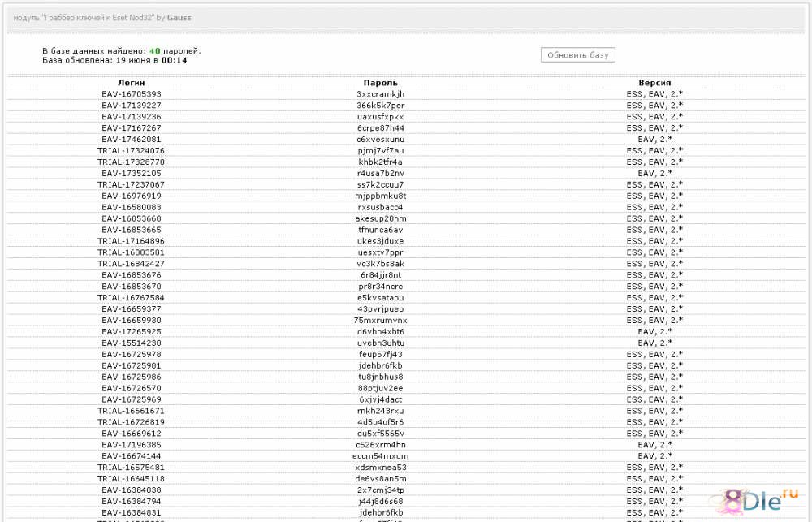
Task: Select login EAV-16580083
Action: pos(132,207)
